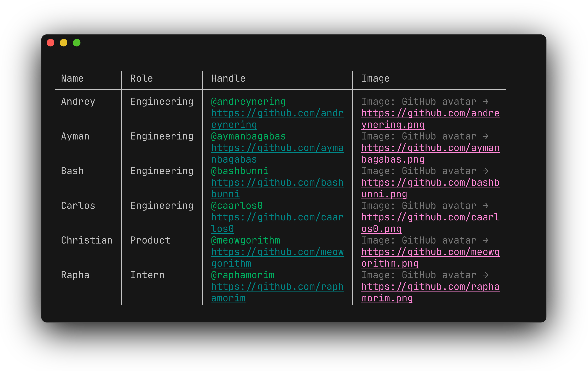Image resolution: width=588 pixels, height=371 pixels.
Task: Click Carlos's Engineering role cell
Action: point(162,206)
